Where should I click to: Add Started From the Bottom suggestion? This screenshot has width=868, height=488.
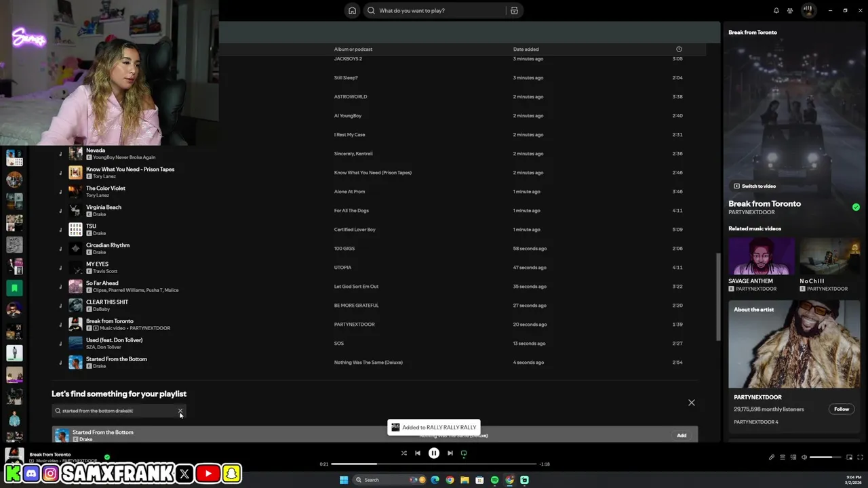(x=682, y=435)
